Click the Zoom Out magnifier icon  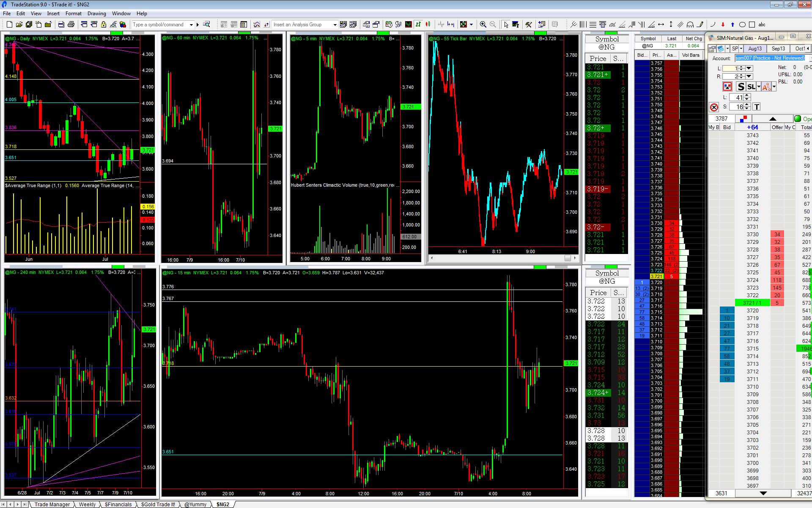[493, 25]
